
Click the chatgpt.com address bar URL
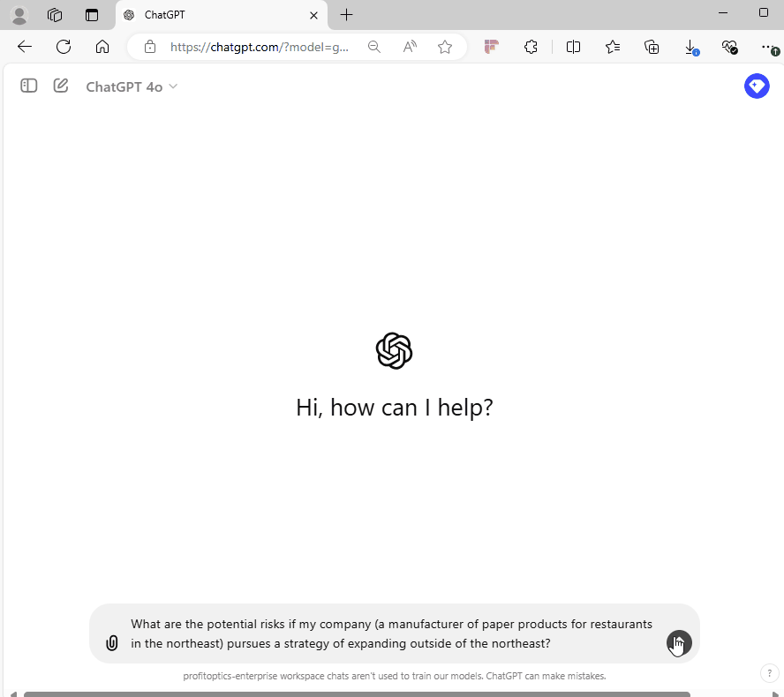click(x=259, y=47)
